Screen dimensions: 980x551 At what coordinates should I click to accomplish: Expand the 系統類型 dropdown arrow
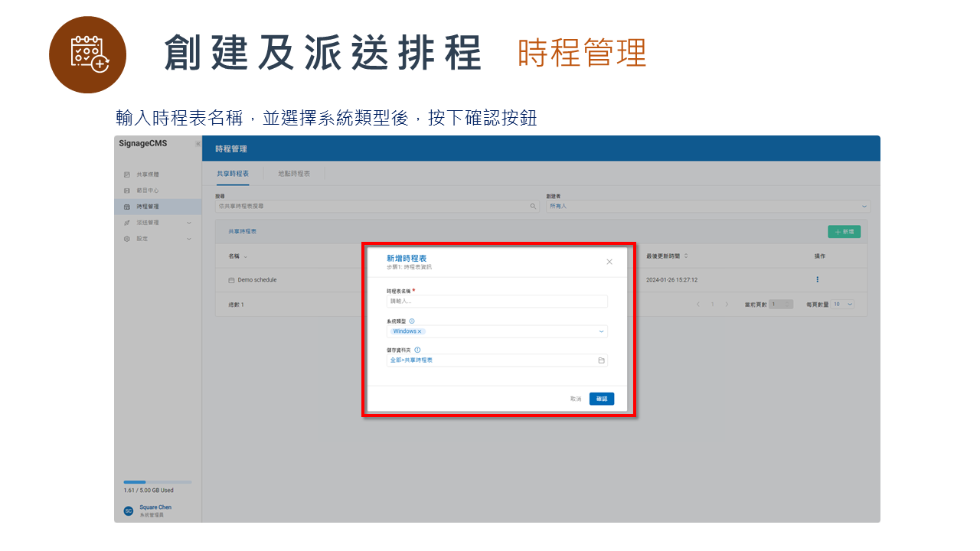[601, 332]
